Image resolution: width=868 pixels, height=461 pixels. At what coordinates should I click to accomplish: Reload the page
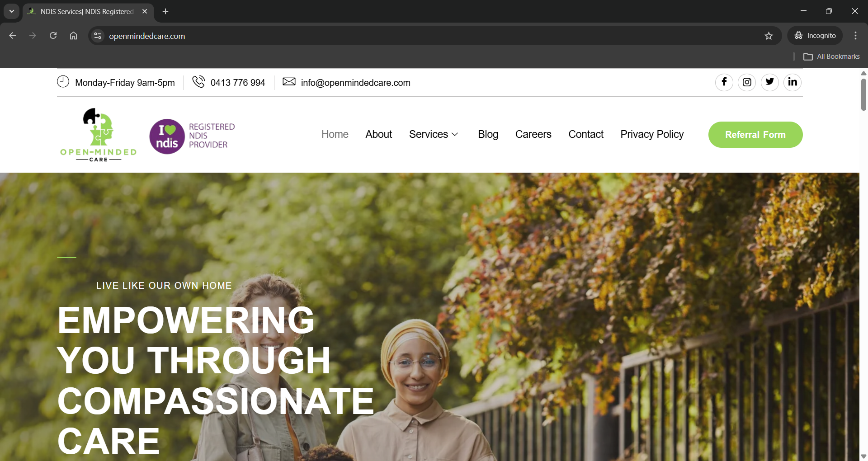coord(53,36)
